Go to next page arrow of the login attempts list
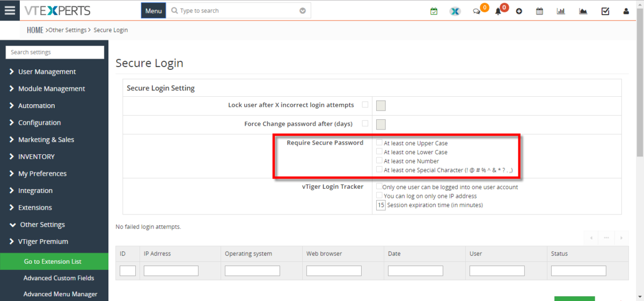 click(621, 237)
